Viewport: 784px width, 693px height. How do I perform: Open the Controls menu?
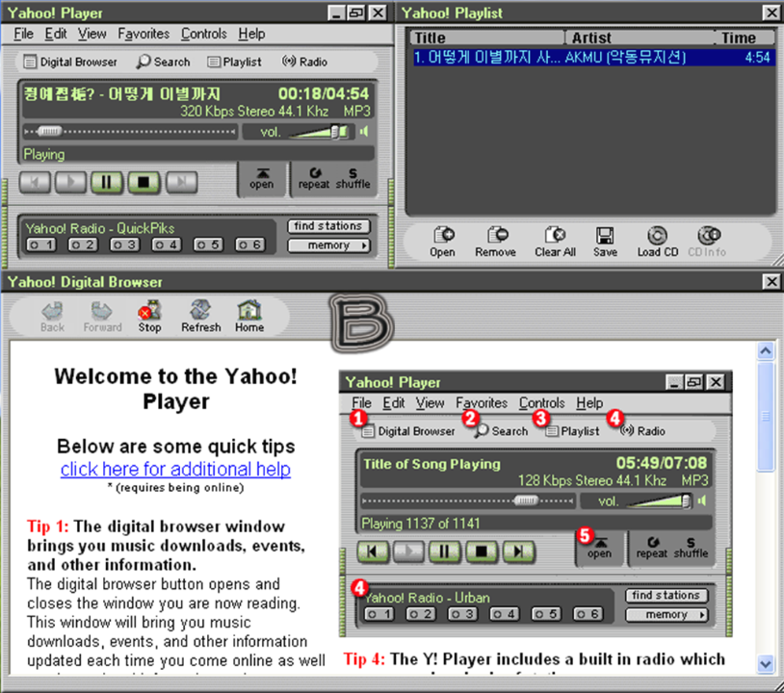pyautogui.click(x=203, y=34)
